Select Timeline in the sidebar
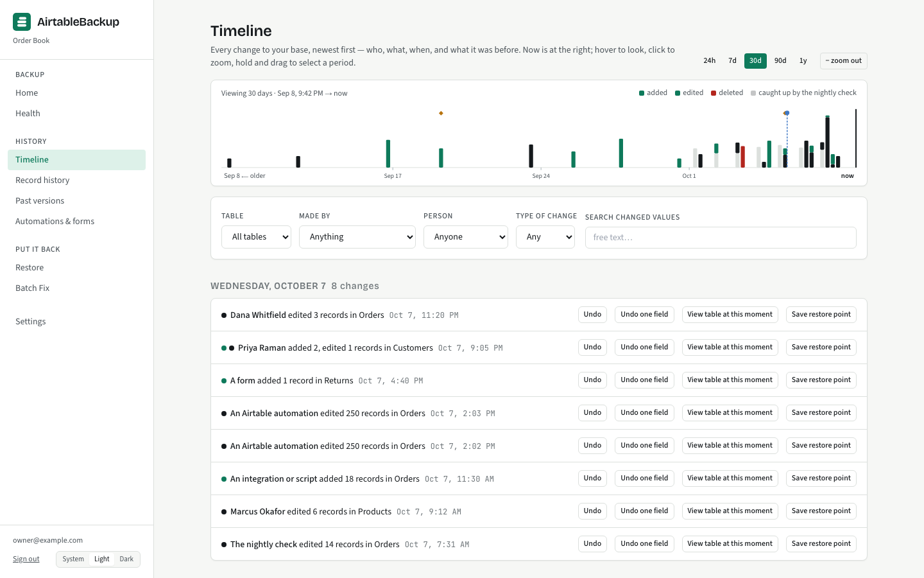The image size is (924, 578). (76, 160)
